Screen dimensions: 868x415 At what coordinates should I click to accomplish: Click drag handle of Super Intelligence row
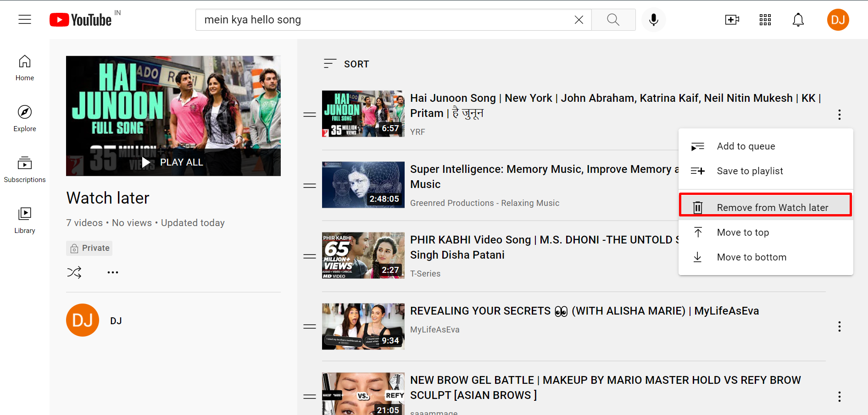[x=310, y=186]
